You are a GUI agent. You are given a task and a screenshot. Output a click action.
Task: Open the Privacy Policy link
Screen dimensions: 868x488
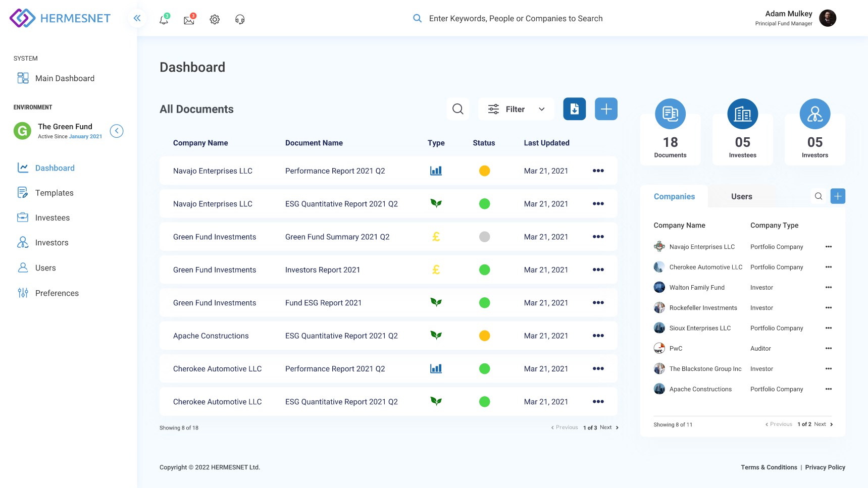pyautogui.click(x=825, y=467)
